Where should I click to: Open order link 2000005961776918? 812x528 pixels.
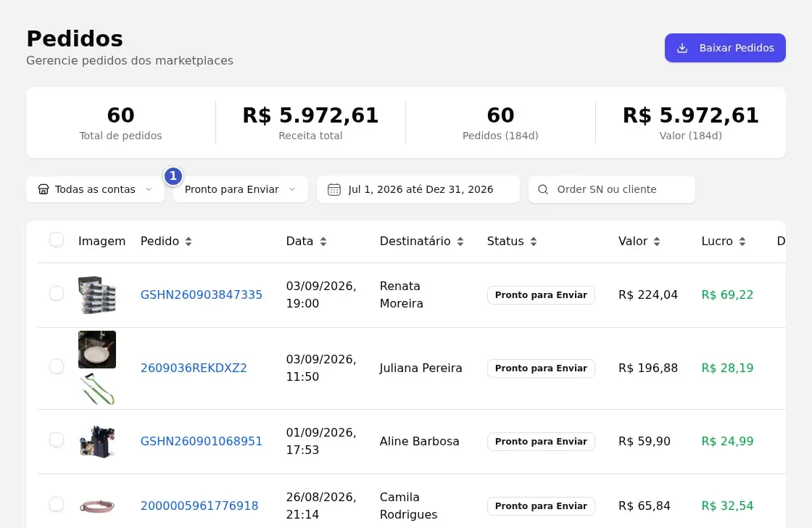(x=199, y=506)
